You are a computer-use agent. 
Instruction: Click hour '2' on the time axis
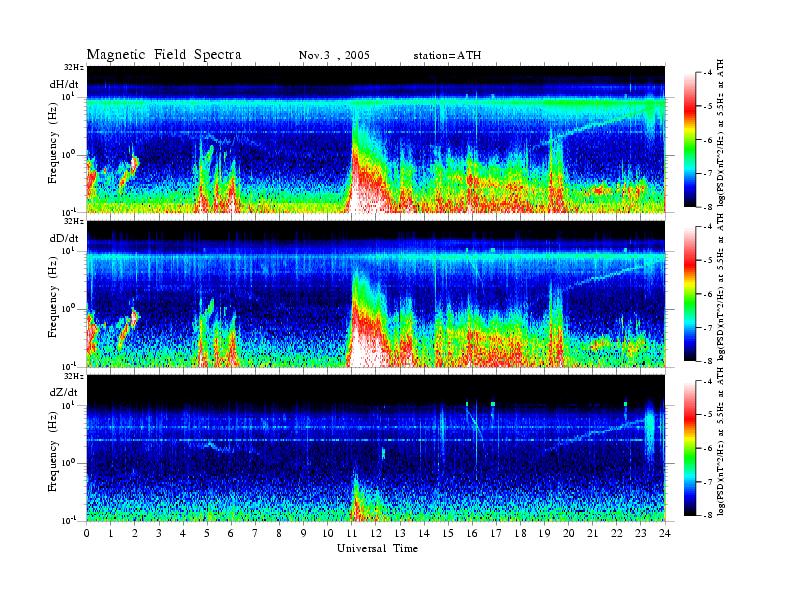click(x=135, y=534)
